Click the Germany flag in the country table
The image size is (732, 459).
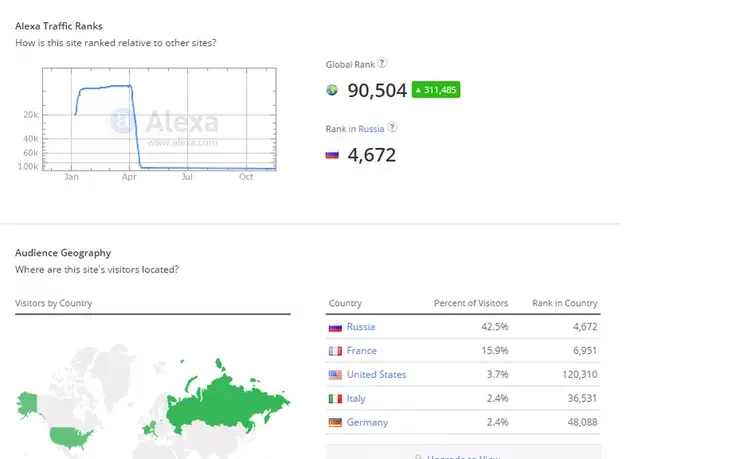[335, 423]
